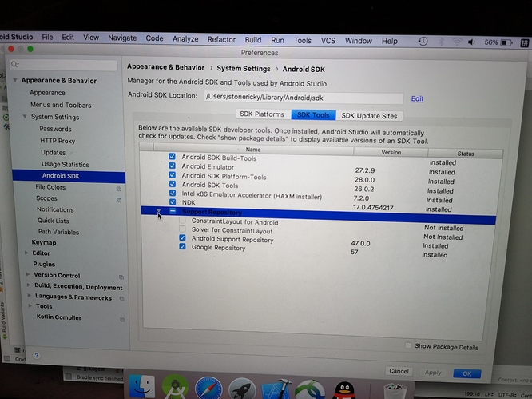Image resolution: width=532 pixels, height=399 pixels.
Task: Uncheck NDK checkbox
Action: (x=173, y=201)
